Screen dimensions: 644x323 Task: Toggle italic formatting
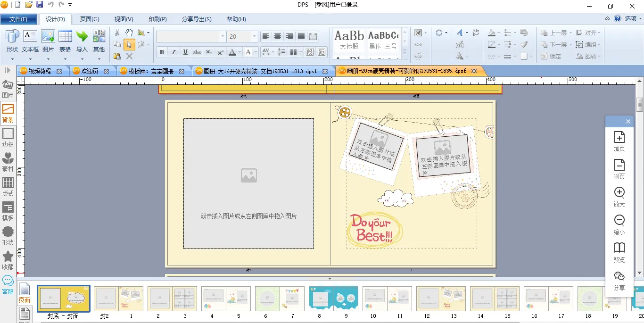(x=173, y=52)
